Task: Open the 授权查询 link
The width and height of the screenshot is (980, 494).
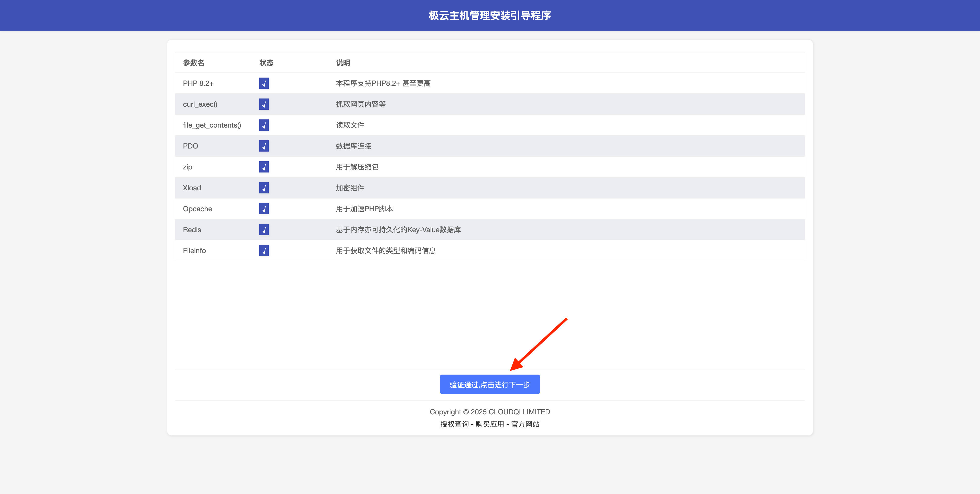Action: tap(454, 424)
